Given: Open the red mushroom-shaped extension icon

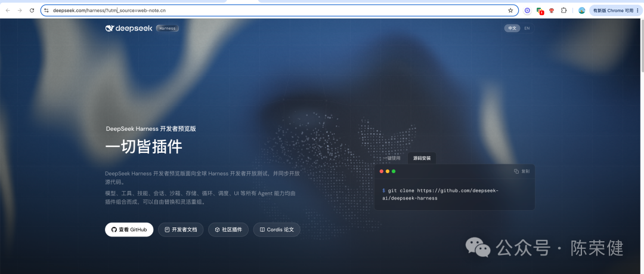Looking at the screenshot, I should tap(552, 10).
